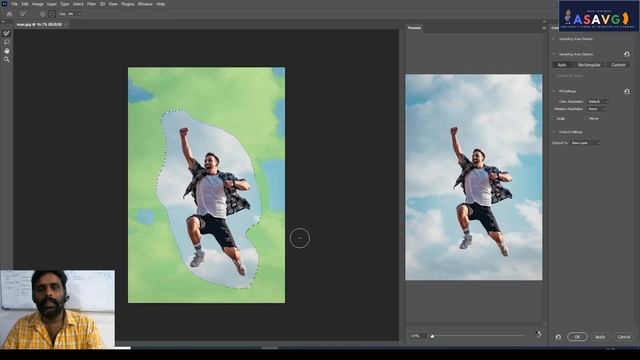Expand Sampling Area Overlay section
The width and height of the screenshot is (640, 360).
point(554,39)
